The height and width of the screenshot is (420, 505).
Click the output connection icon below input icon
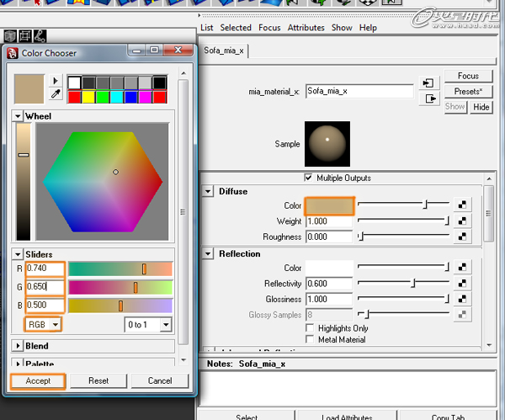[x=429, y=98]
